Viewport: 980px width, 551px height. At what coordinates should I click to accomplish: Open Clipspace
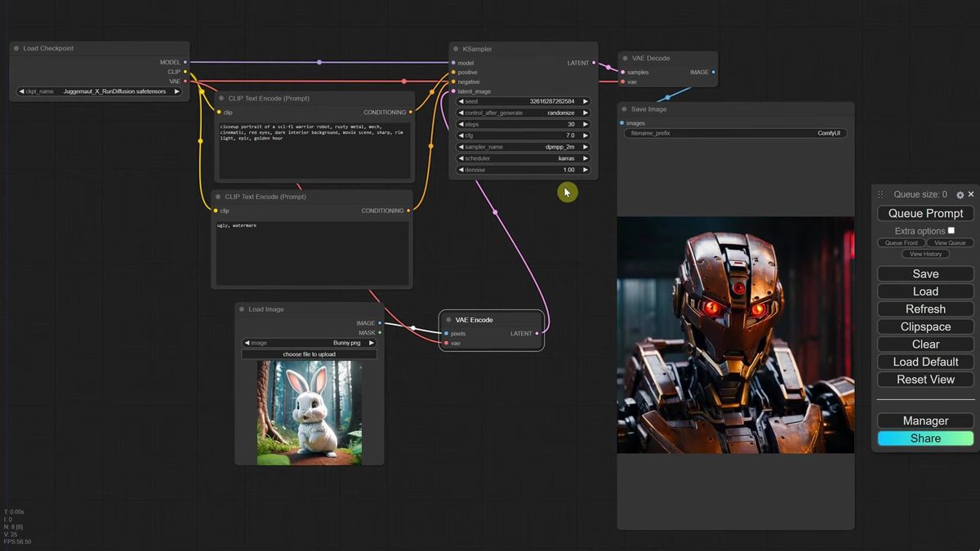925,327
